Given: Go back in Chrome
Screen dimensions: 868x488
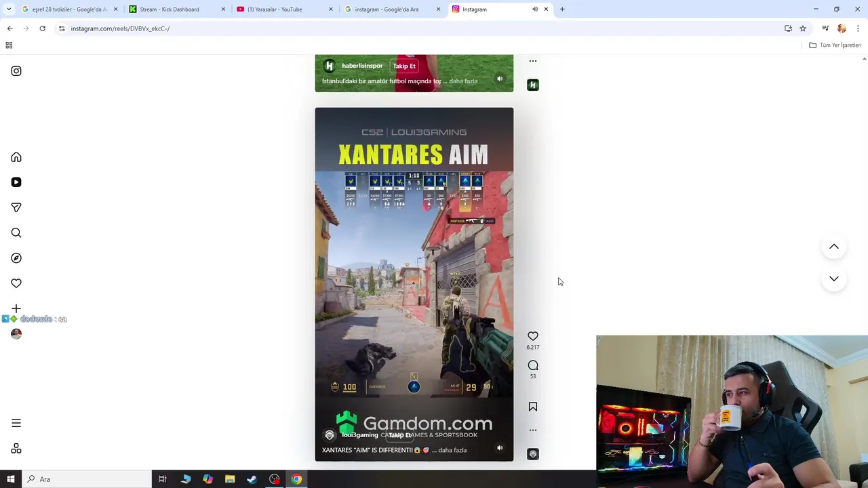Looking at the screenshot, I should coord(9,28).
